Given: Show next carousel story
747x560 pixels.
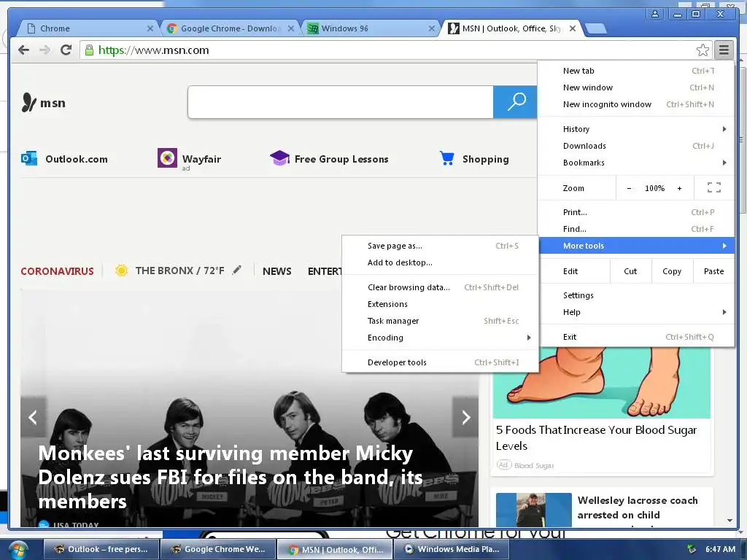Looking at the screenshot, I should point(465,417).
